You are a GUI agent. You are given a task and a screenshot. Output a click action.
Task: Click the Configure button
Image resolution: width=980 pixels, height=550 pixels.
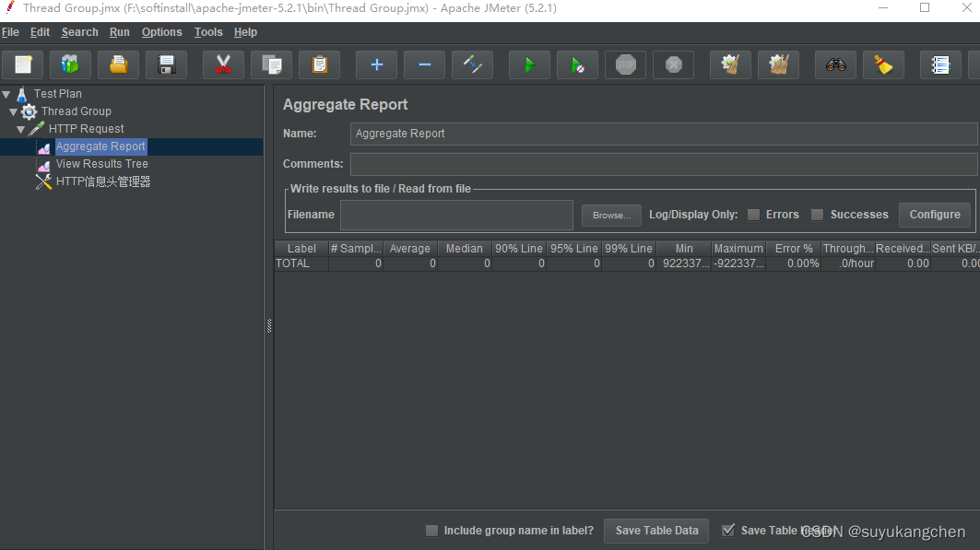coord(935,215)
